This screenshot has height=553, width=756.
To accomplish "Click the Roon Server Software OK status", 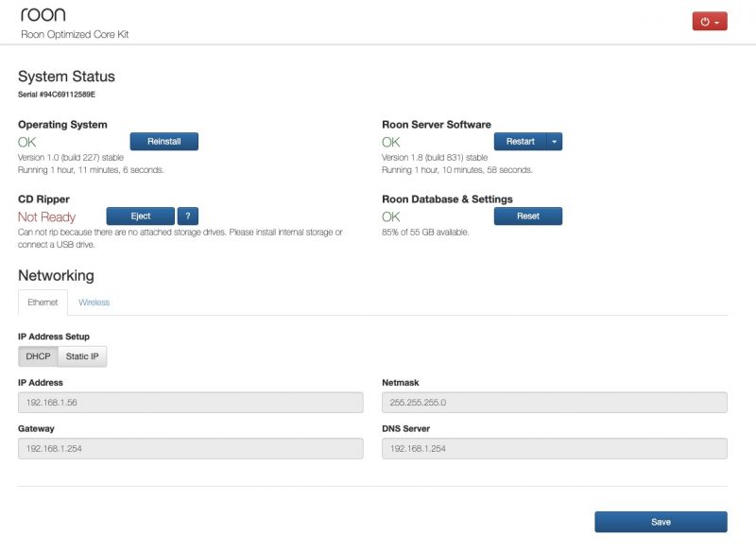I will [391, 142].
